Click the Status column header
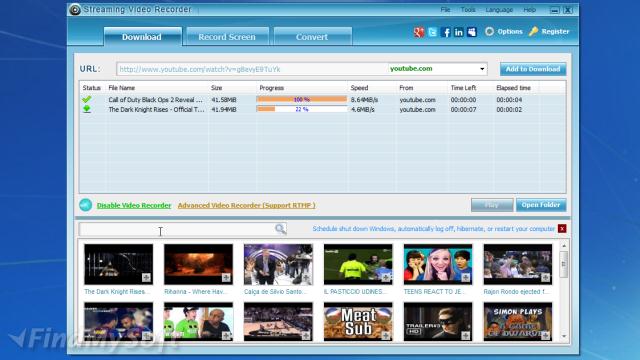This screenshot has width=640, height=360. [x=91, y=88]
